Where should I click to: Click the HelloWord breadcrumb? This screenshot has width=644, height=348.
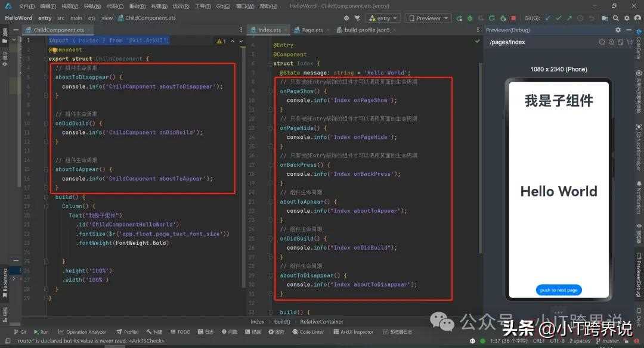pyautogui.click(x=18, y=18)
